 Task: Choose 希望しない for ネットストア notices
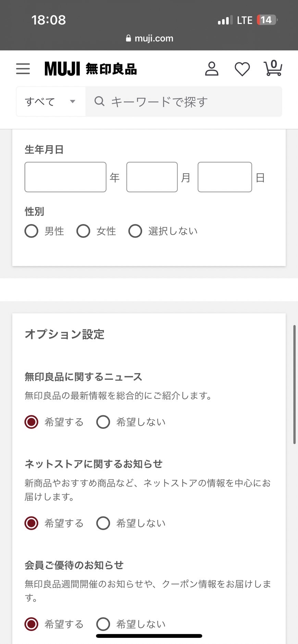coord(103,523)
